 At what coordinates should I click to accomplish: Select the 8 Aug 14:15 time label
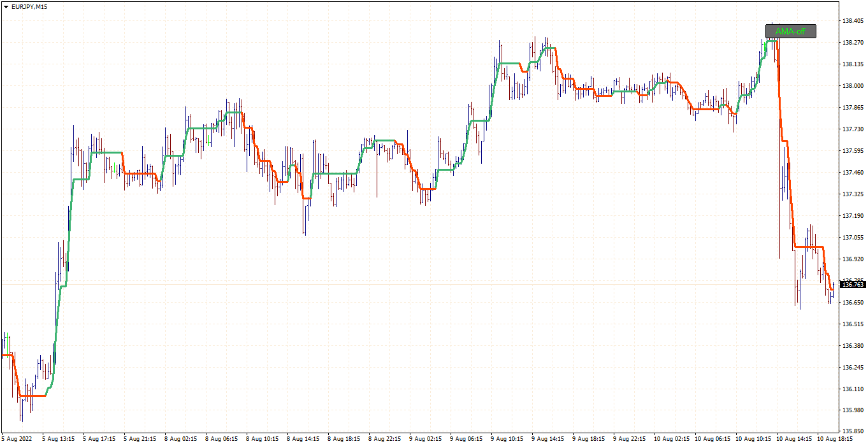coord(303,439)
